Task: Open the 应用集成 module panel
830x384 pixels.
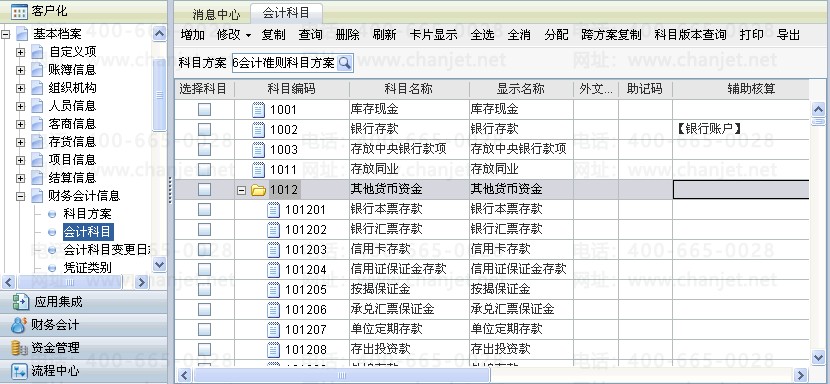Action: point(84,302)
